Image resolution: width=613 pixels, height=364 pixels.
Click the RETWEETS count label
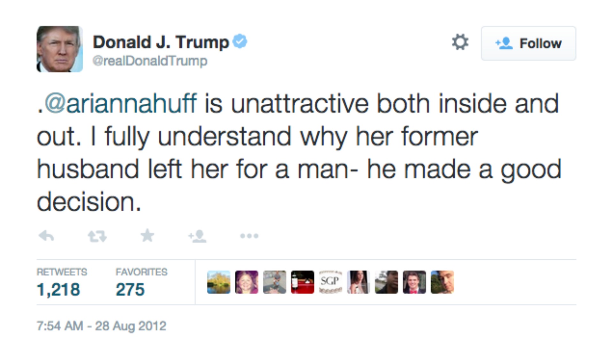tap(62, 271)
